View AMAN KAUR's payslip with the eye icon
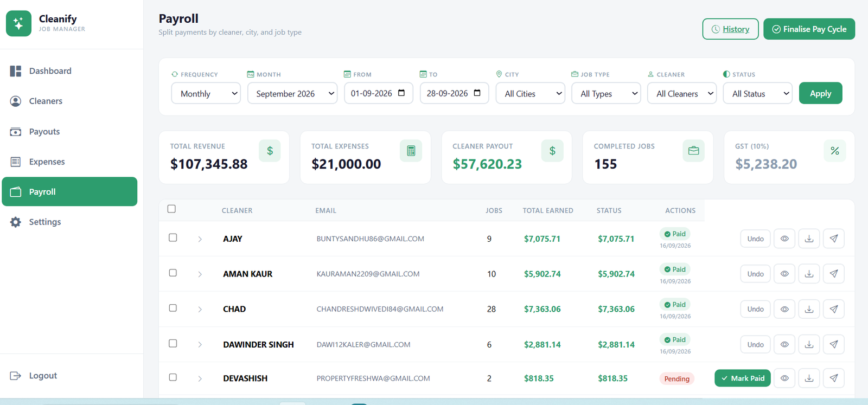 click(784, 274)
